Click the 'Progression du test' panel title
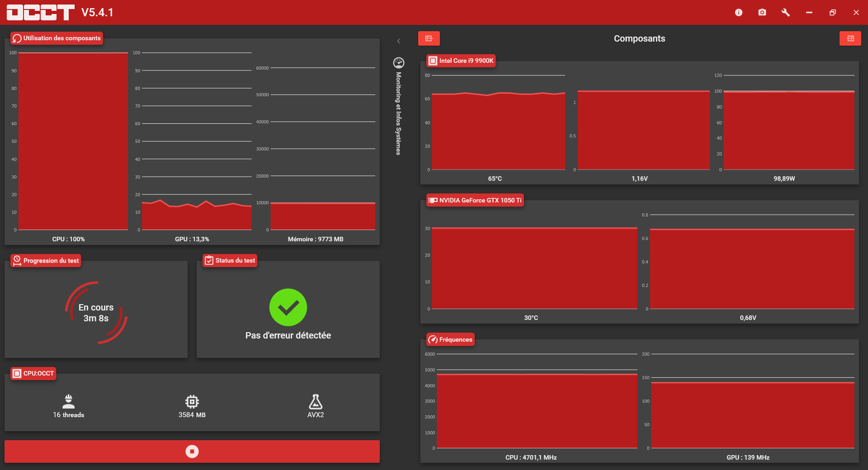The height and width of the screenshot is (470, 868). point(51,261)
